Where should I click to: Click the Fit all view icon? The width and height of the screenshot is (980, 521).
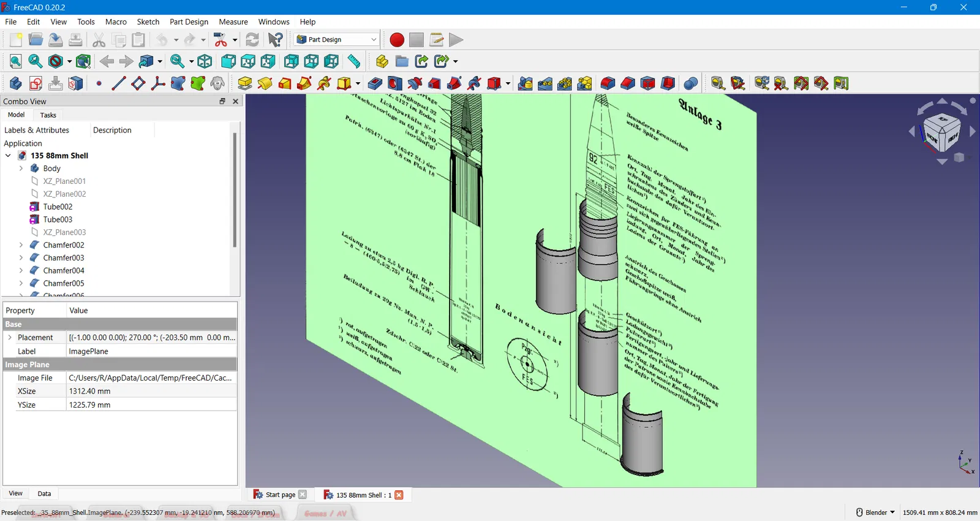coord(15,61)
